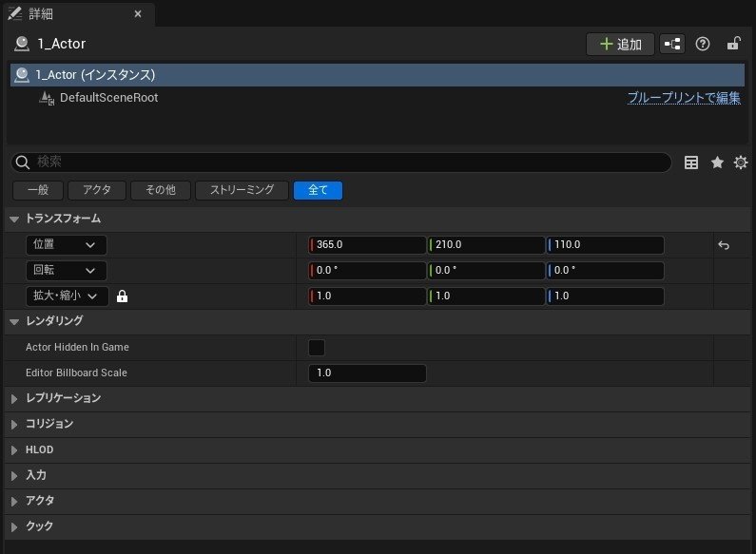Click scale X field 1.0
Image resolution: width=756 pixels, height=554 pixels.
(367, 296)
